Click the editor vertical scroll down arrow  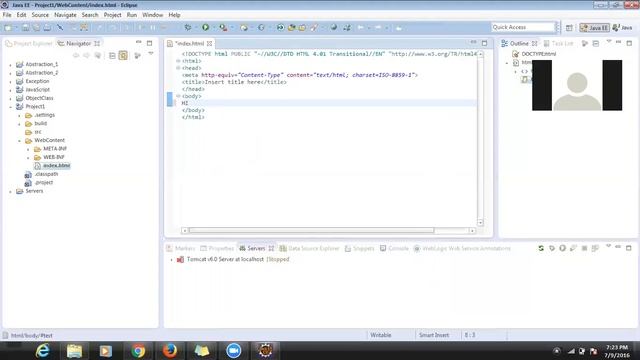(x=480, y=222)
